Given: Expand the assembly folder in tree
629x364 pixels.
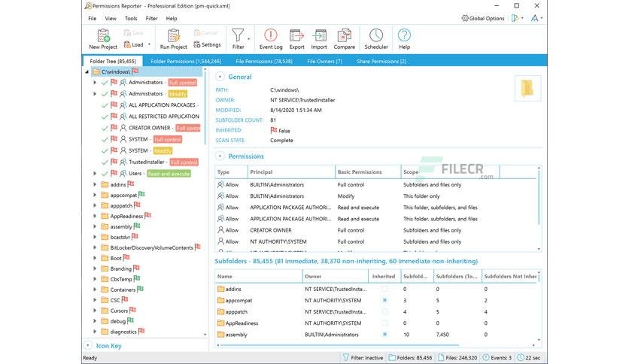Looking at the screenshot, I should pos(95,226).
